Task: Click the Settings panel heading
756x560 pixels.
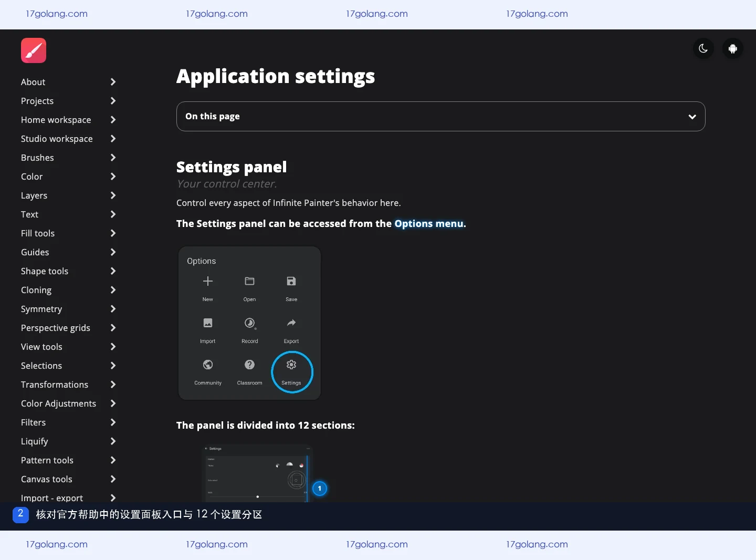Action: coord(232,167)
